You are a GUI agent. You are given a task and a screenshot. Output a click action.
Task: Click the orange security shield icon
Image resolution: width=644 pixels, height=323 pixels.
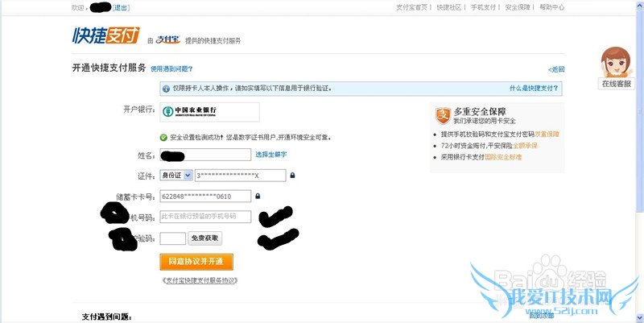[444, 116]
